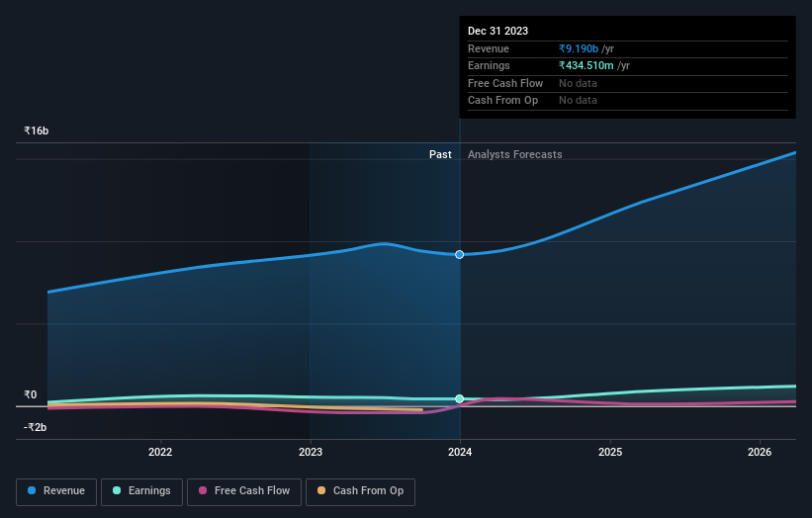812x518 pixels.
Task: Click the Earnings label in tooltip
Action: coord(489,65)
